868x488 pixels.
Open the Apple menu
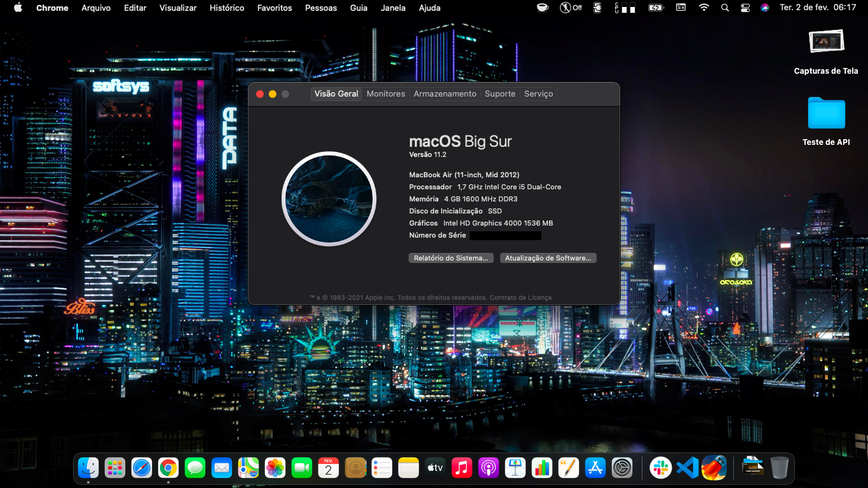pos(17,8)
